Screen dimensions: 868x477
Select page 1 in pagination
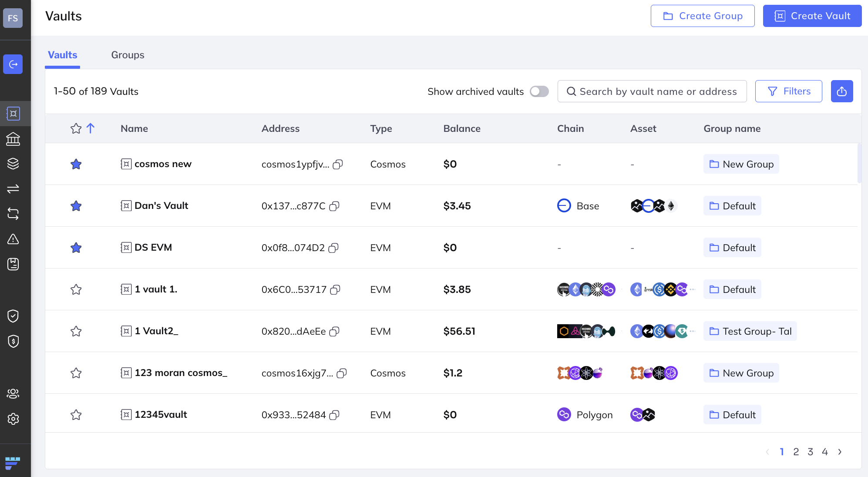[782, 452]
